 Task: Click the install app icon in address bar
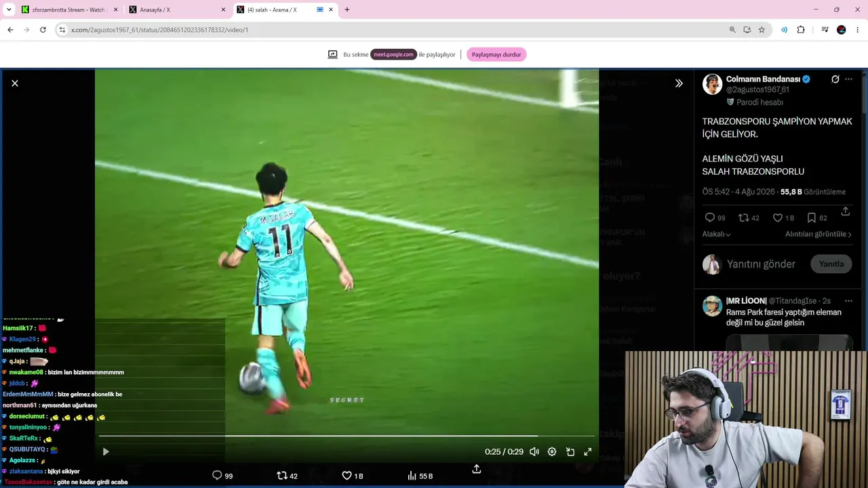747,30
